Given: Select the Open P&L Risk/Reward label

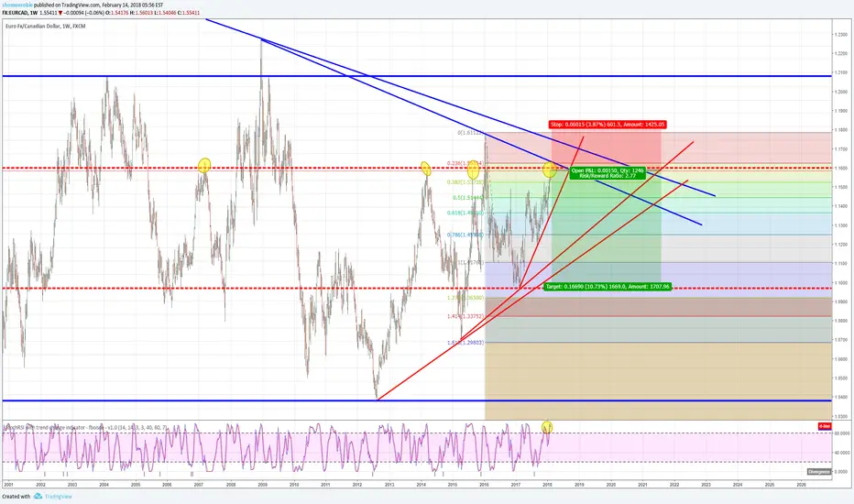Looking at the screenshot, I should [608, 173].
